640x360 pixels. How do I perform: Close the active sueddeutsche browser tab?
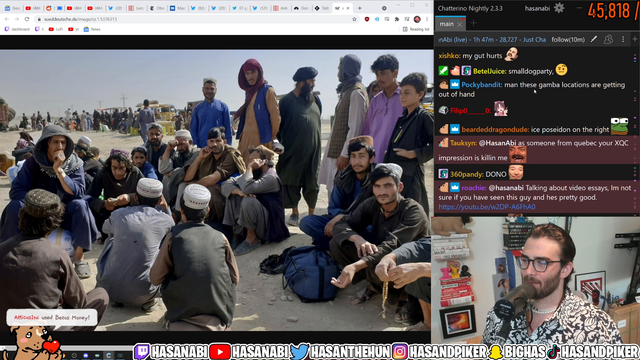[x=348, y=8]
